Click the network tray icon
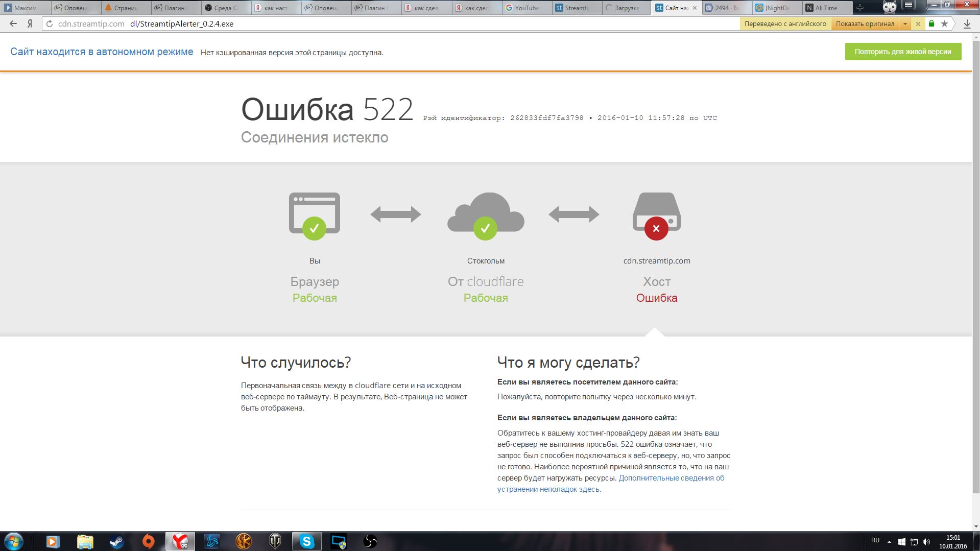Viewport: 980px width, 551px height. tap(914, 542)
